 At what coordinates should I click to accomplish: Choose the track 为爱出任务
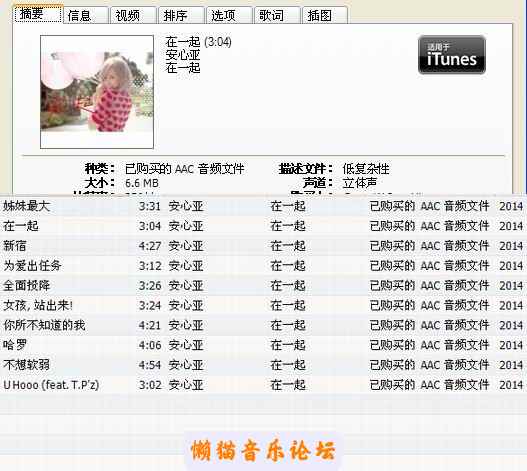click(264, 266)
